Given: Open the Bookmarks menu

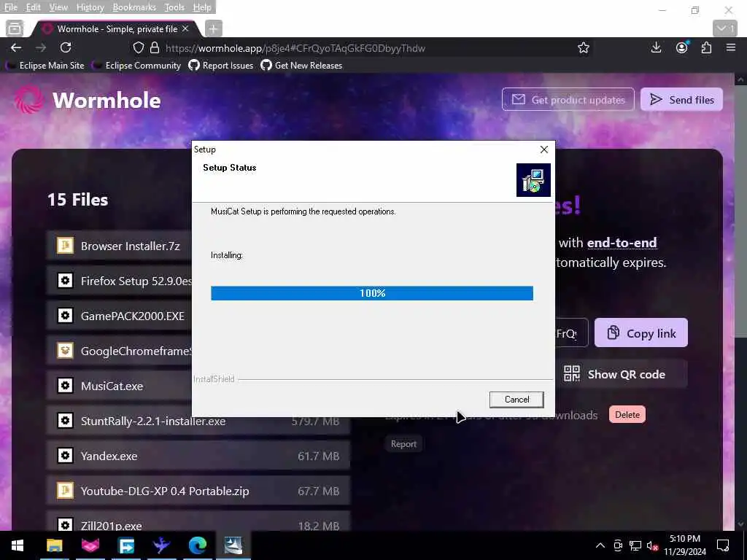Looking at the screenshot, I should (x=134, y=7).
